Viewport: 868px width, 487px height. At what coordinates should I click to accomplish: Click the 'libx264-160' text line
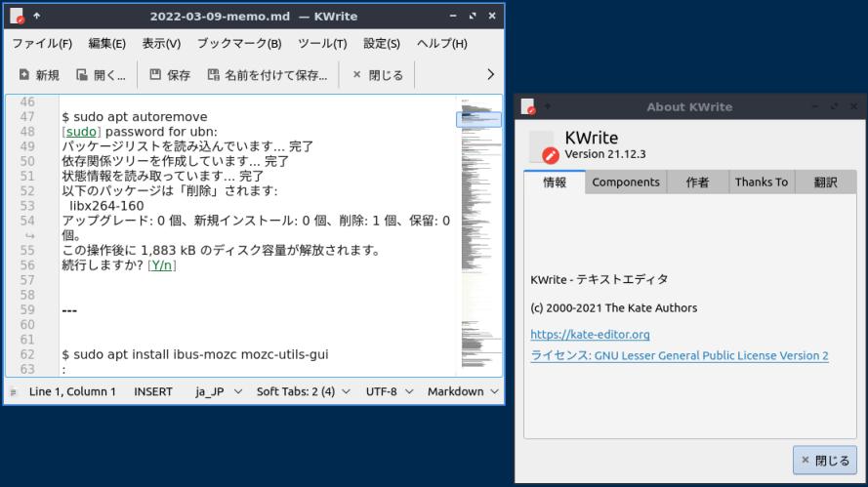coord(106,206)
